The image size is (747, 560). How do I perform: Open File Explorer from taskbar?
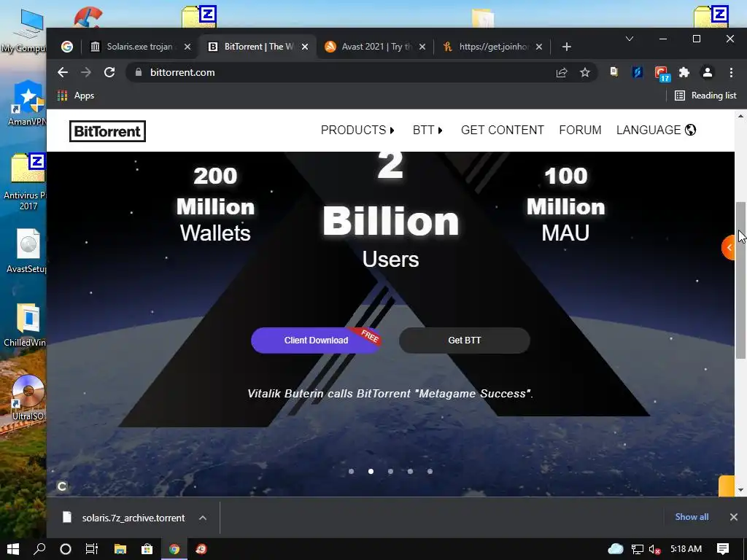coord(120,549)
